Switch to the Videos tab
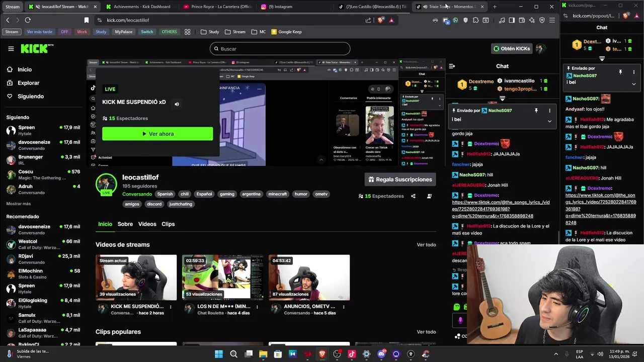This screenshot has height=362, width=644. pyautogui.click(x=147, y=224)
